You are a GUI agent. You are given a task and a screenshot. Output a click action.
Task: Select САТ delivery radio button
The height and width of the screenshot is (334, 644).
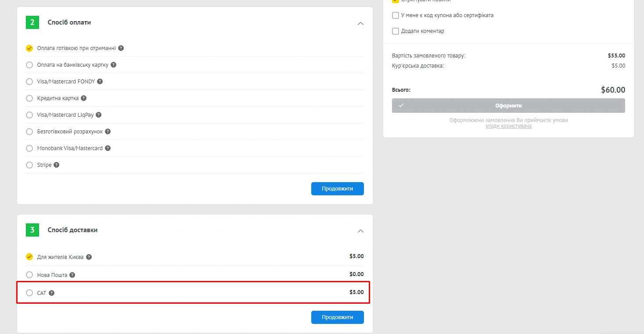click(x=29, y=293)
